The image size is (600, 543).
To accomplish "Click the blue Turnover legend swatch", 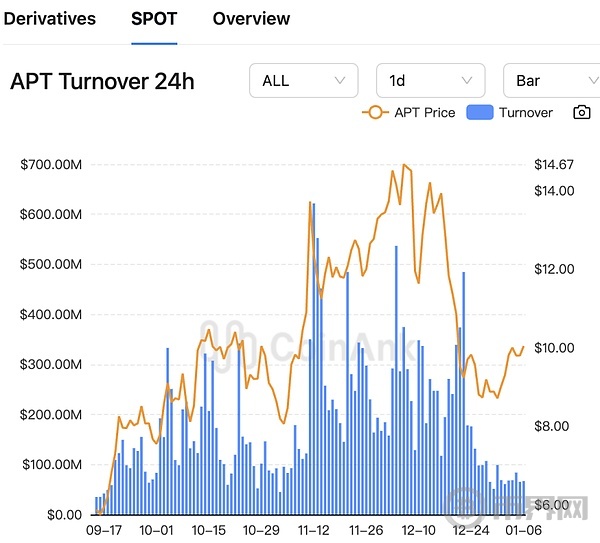I will [480, 113].
